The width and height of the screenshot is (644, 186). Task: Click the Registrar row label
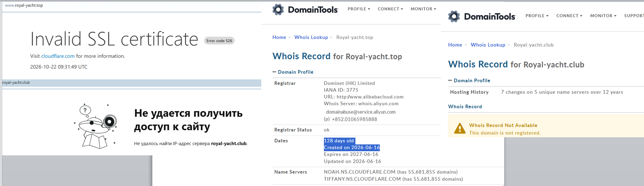285,83
